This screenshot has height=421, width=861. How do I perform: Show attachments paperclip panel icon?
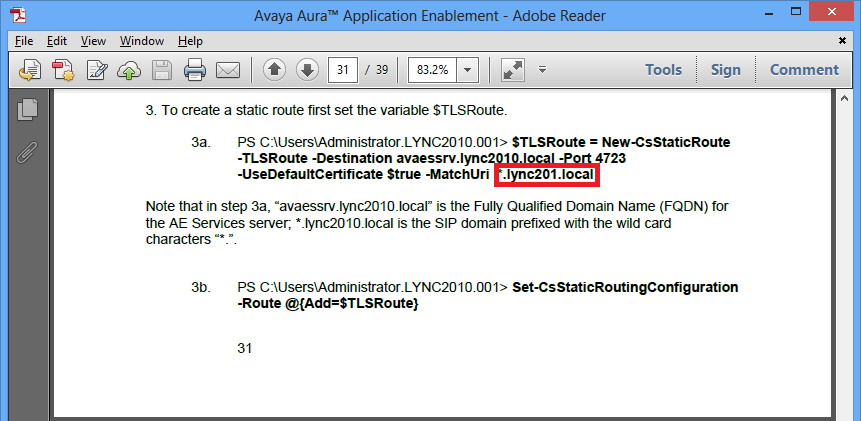pyautogui.click(x=26, y=152)
